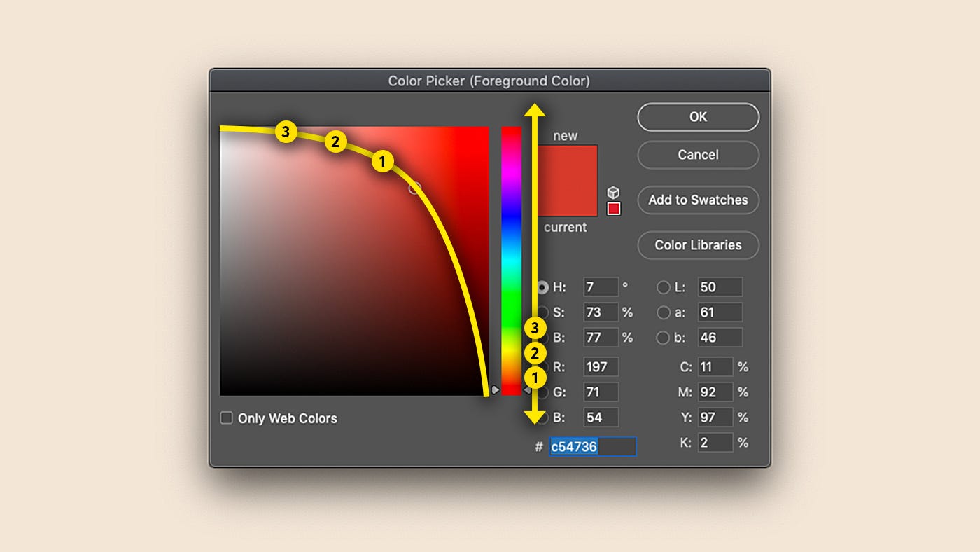980x552 pixels.
Task: Click the HSB brightness field showing 77
Action: pos(601,338)
